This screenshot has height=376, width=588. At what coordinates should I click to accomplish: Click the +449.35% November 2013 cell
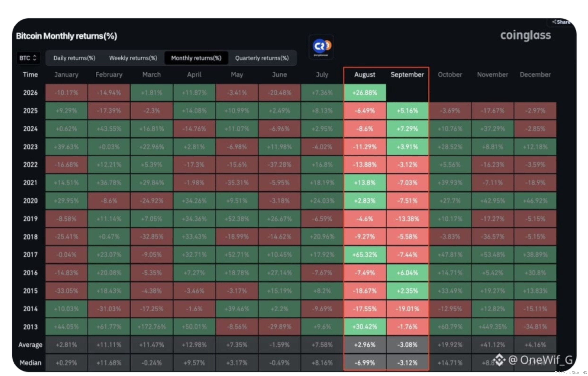(x=493, y=327)
